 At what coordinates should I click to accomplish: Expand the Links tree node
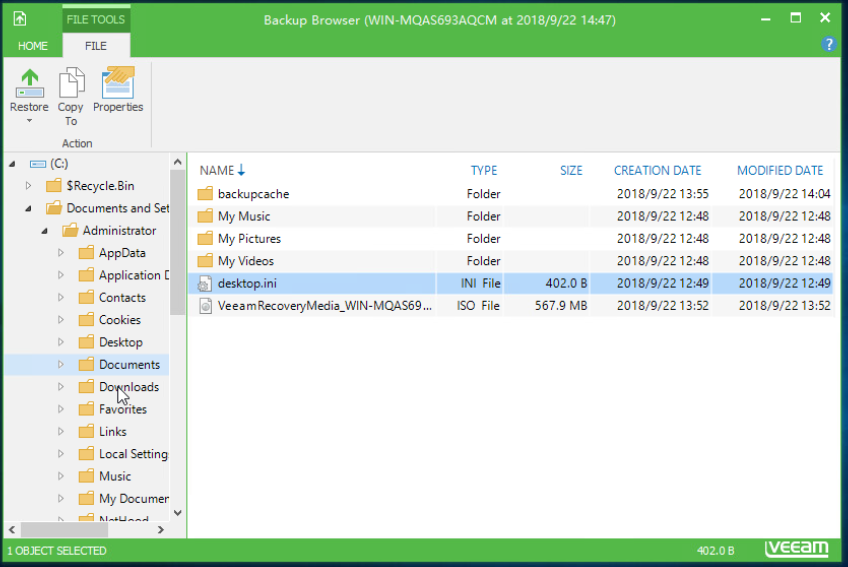coord(61,432)
